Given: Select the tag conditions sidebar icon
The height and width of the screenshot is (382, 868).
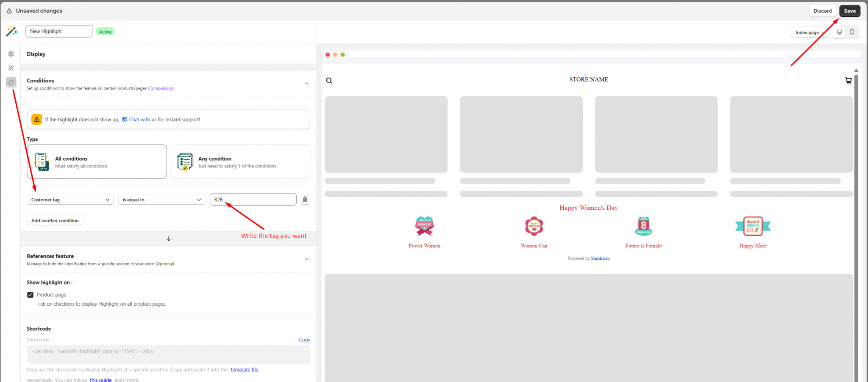Looking at the screenshot, I should 11,82.
